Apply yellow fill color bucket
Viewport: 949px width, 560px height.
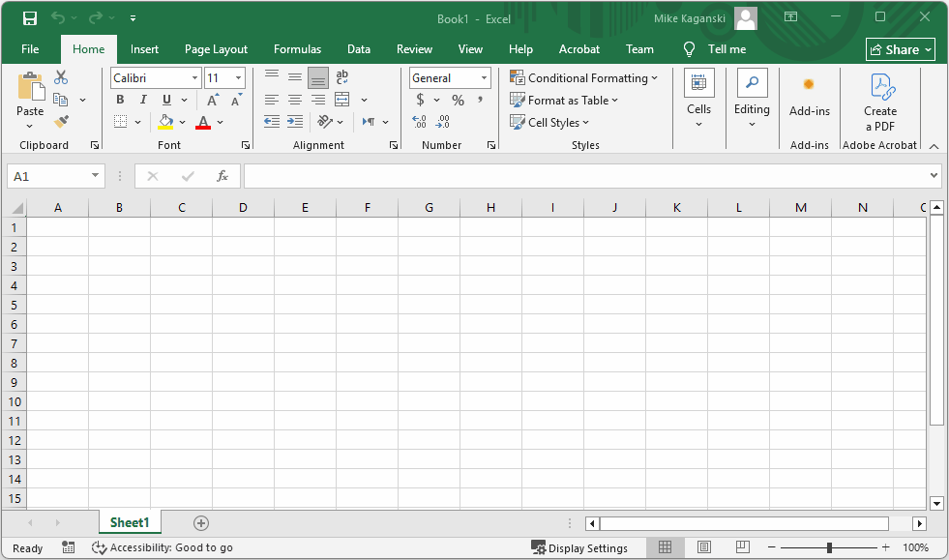click(x=165, y=122)
